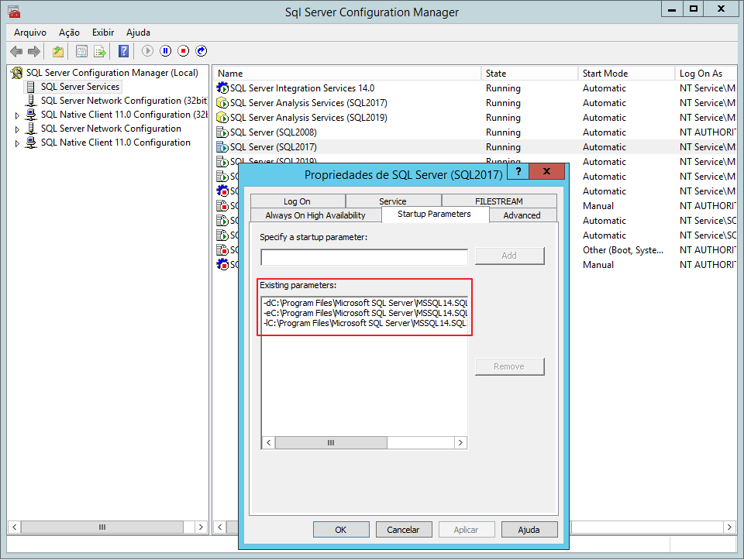Viewport: 744px width, 560px height.
Task: Switch to the Log On tab
Action: [297, 201]
